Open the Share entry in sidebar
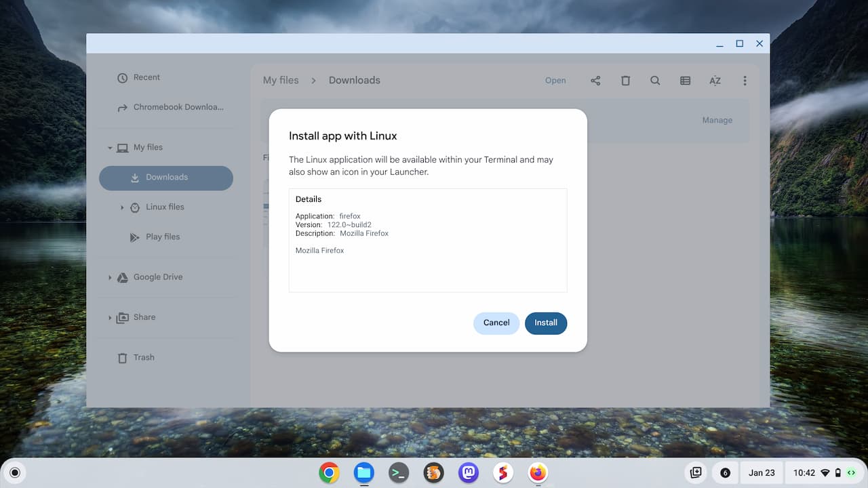 (144, 317)
